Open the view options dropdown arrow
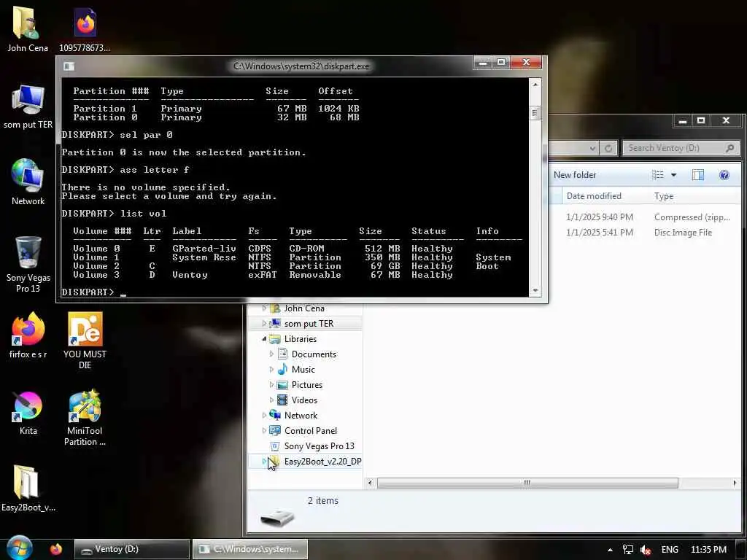Image resolution: width=747 pixels, height=560 pixels. 673,175
